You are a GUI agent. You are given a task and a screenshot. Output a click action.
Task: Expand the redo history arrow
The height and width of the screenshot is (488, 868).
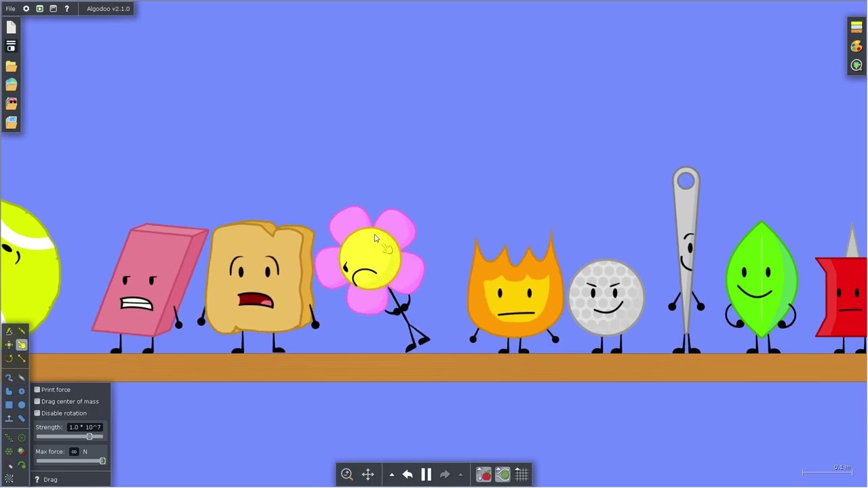(460, 475)
